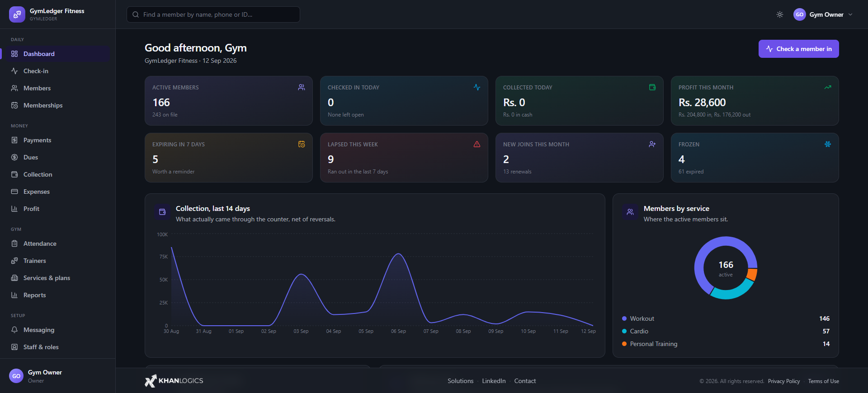Click the Services & plans icon
868x393 pixels.
coord(14,278)
